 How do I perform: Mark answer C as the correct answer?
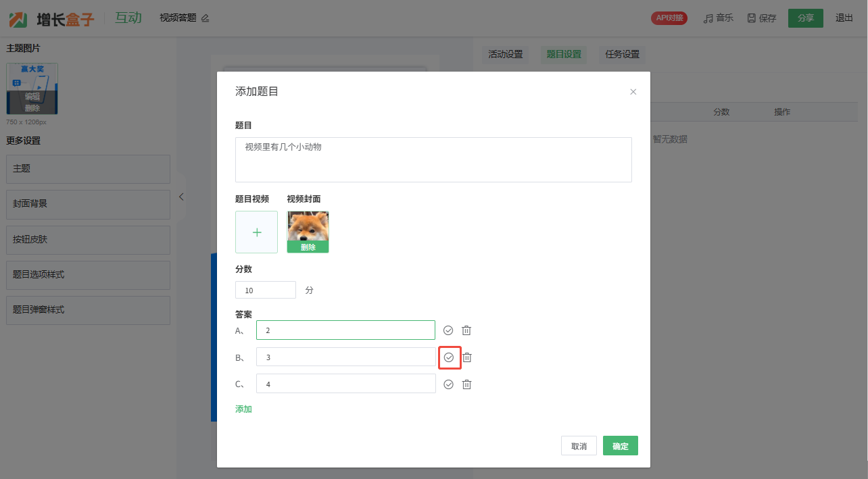[448, 384]
